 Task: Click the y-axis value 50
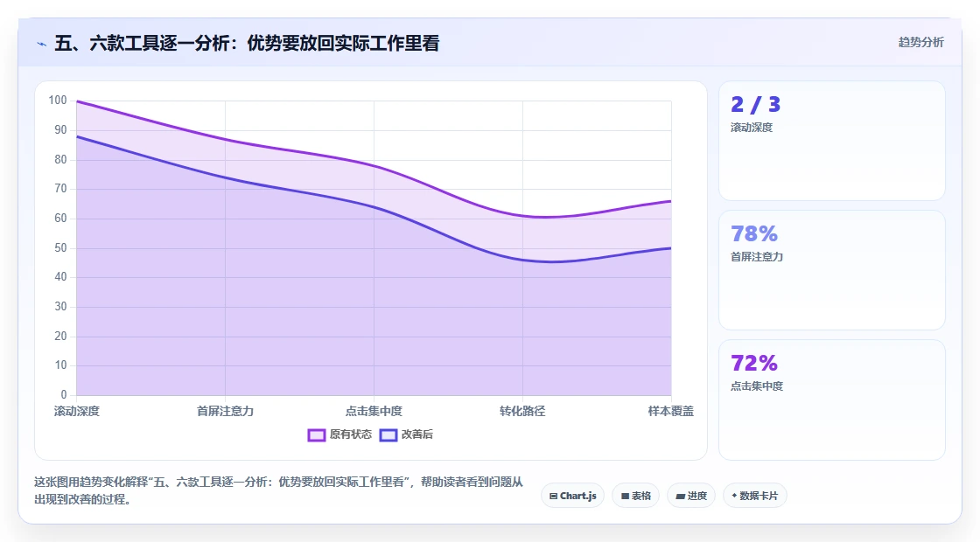60,248
